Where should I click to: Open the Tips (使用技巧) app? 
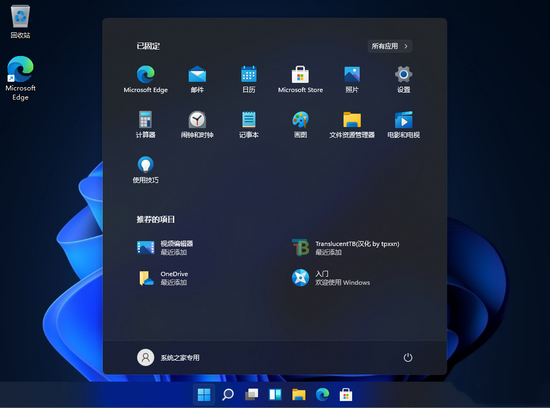[146, 169]
